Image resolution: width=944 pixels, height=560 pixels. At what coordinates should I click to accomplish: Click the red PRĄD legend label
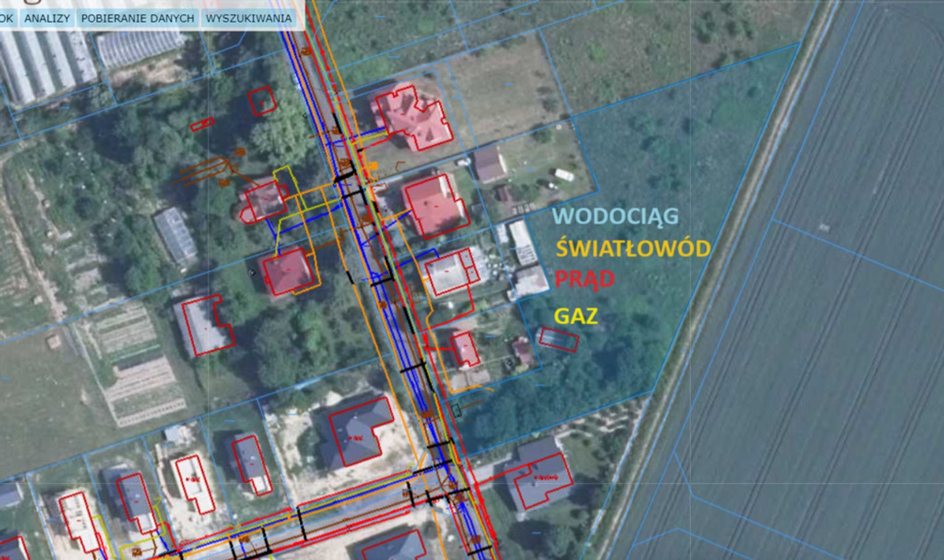(x=584, y=279)
